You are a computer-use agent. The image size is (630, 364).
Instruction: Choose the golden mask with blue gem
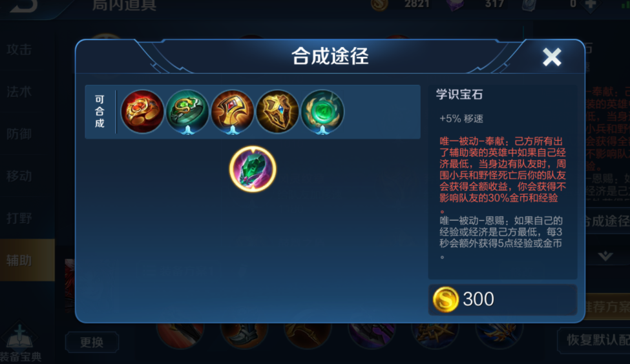[x=277, y=112]
